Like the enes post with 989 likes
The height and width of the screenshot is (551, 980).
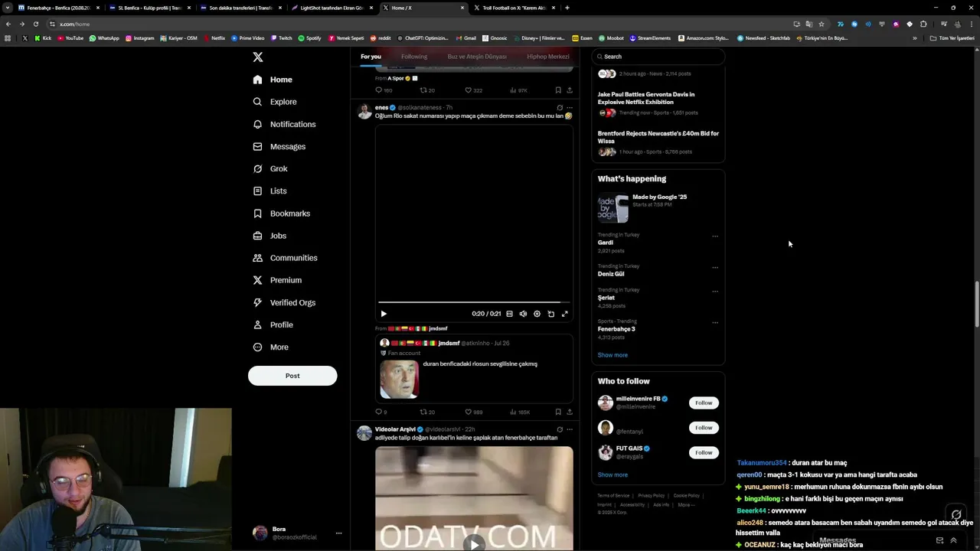(474, 412)
